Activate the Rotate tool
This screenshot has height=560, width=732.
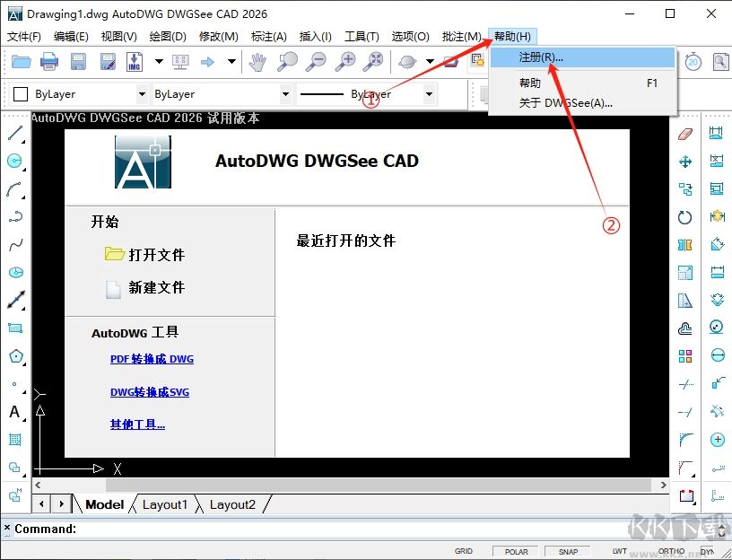[684, 217]
